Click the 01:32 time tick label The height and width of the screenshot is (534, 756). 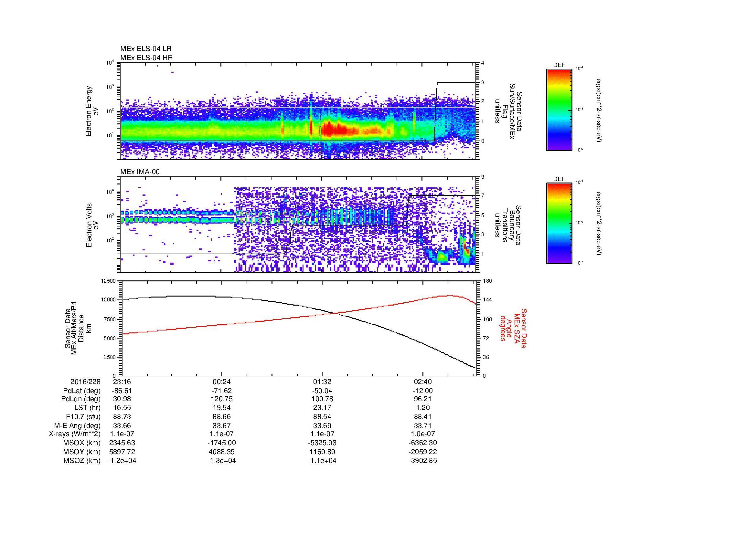(322, 382)
